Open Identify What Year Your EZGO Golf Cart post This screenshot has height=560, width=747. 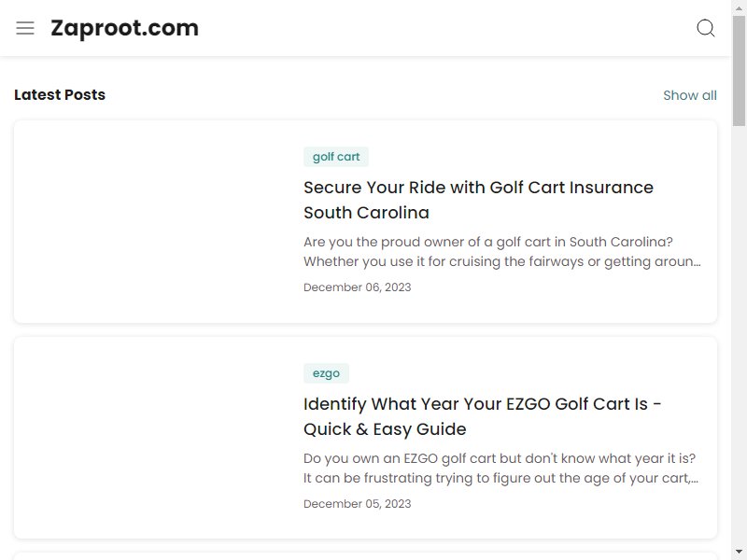click(482, 416)
